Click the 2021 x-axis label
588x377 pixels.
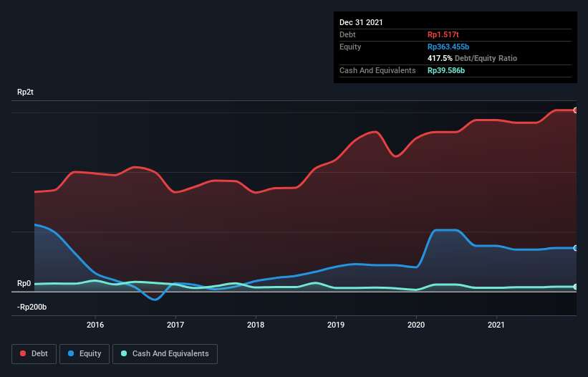496,325
